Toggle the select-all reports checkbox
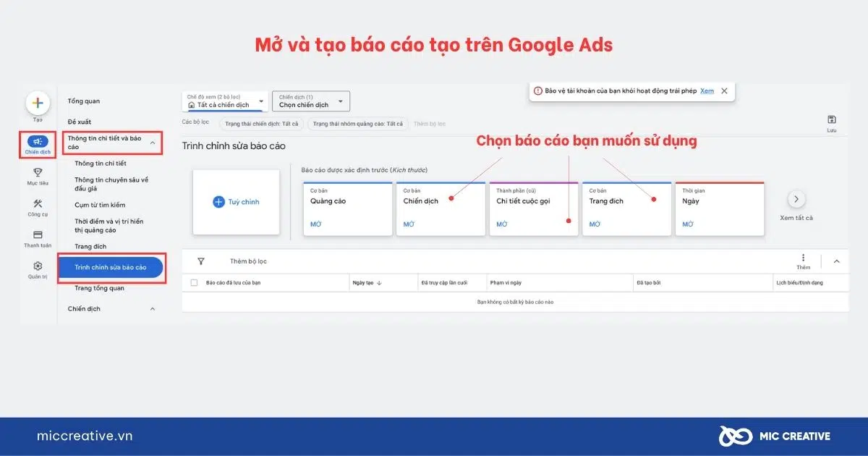 point(194,283)
